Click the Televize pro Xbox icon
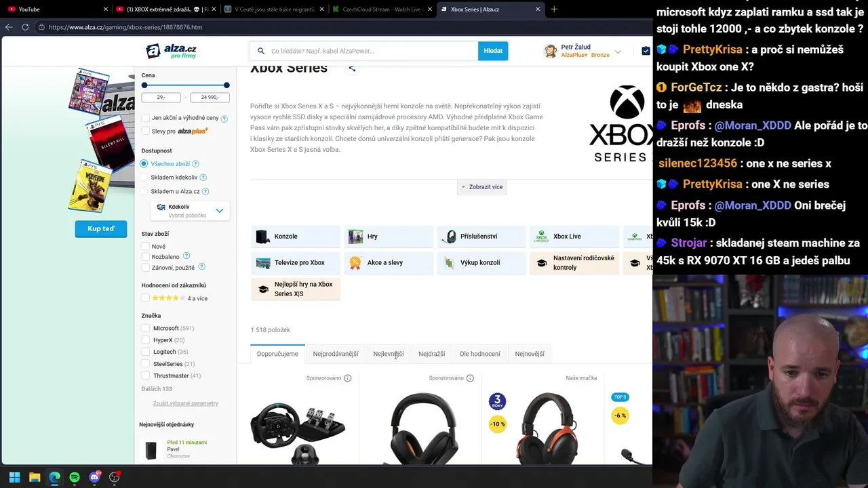Viewport: 868px width, 488px height. pos(263,263)
